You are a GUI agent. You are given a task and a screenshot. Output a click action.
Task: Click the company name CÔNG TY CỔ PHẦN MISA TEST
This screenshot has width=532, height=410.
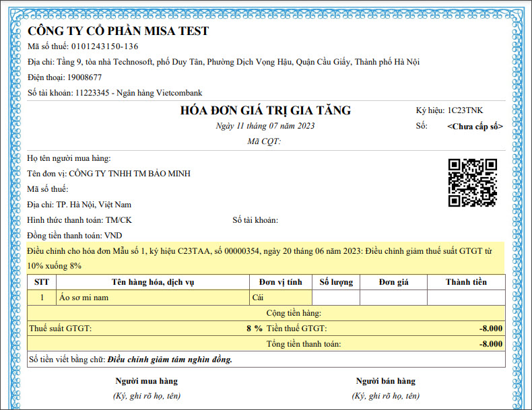(118, 31)
